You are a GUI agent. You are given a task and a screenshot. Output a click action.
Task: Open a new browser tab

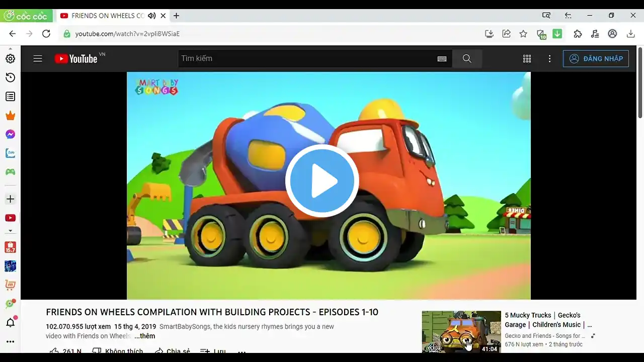click(x=176, y=16)
